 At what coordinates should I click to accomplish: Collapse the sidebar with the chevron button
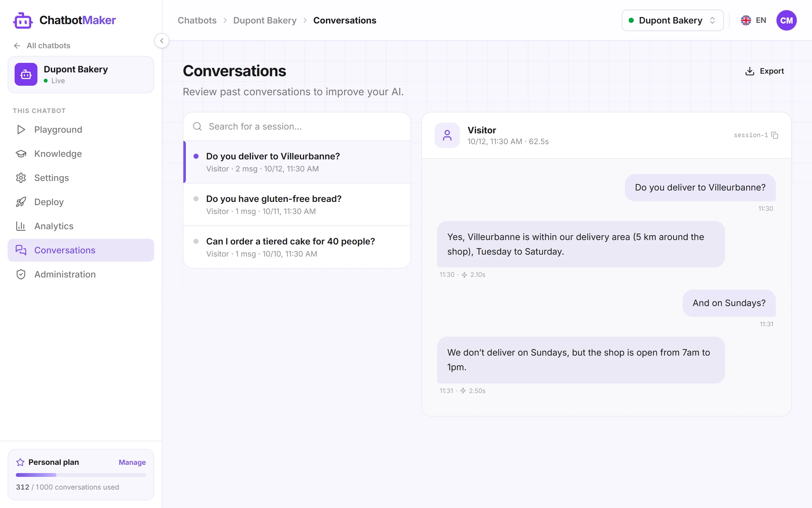(x=162, y=41)
